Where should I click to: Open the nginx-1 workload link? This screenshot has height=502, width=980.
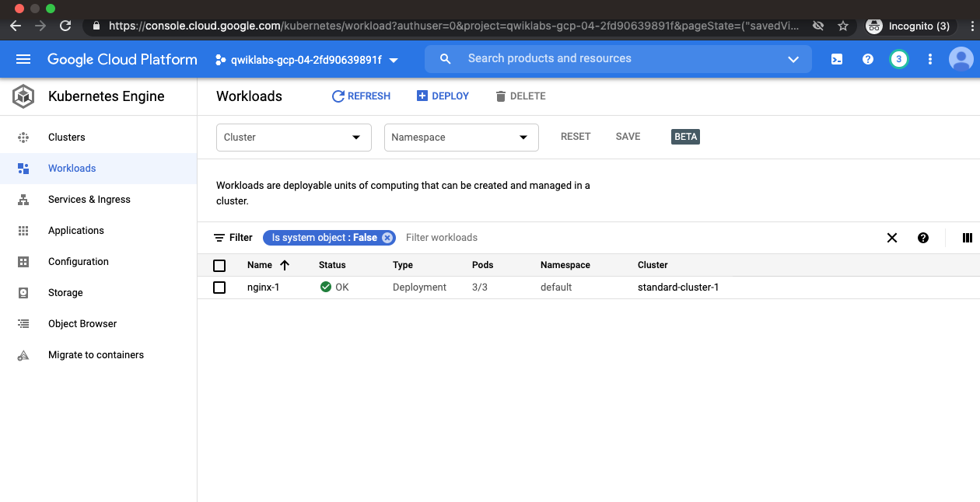[263, 288]
